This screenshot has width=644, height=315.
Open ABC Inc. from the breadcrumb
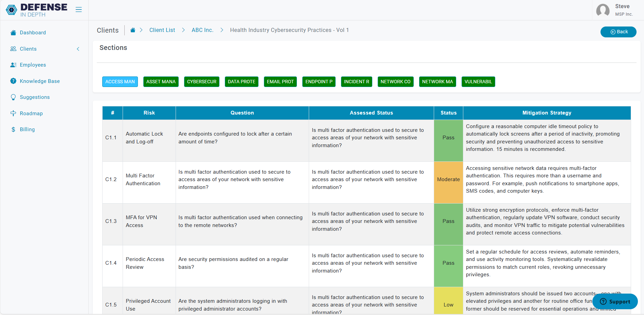[202, 30]
